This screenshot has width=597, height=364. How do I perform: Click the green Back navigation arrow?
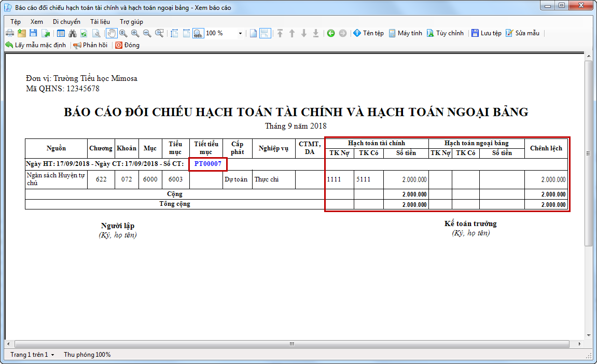(x=331, y=33)
